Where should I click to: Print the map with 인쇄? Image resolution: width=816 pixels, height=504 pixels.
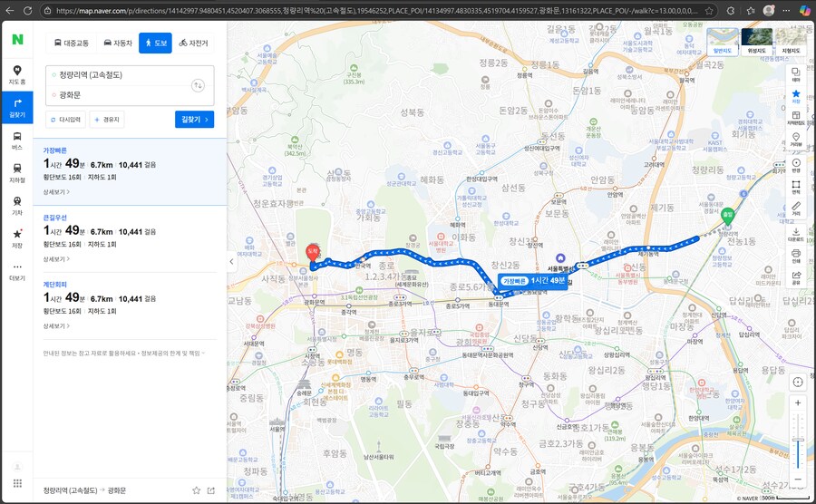(x=796, y=256)
